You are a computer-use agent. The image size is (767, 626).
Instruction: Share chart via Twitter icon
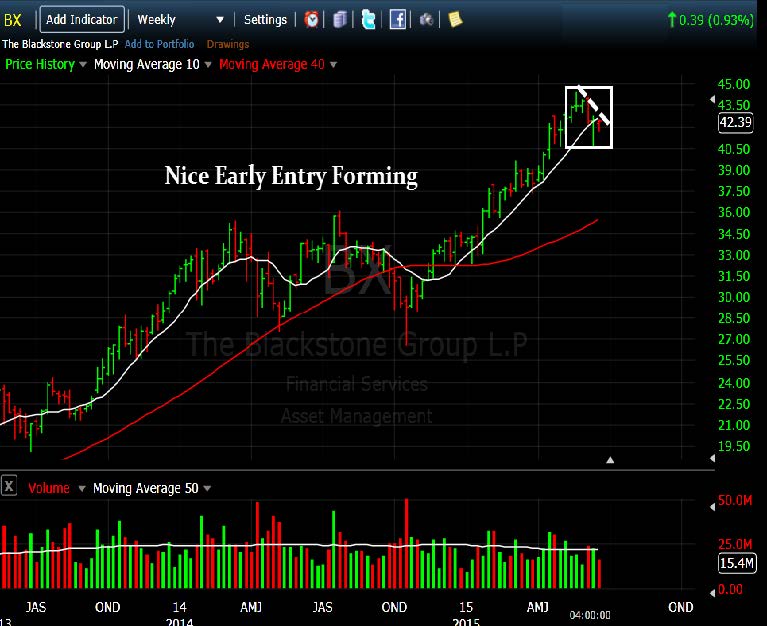pos(368,20)
